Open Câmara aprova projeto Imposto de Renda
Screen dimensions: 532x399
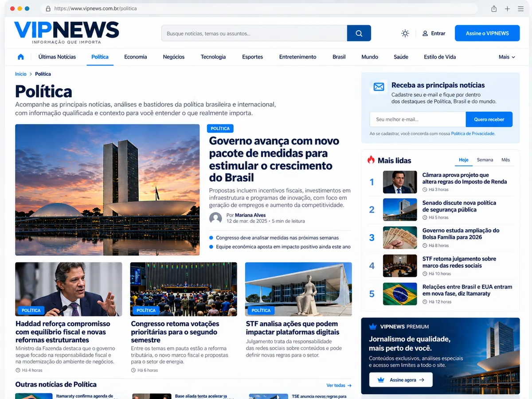pos(465,178)
